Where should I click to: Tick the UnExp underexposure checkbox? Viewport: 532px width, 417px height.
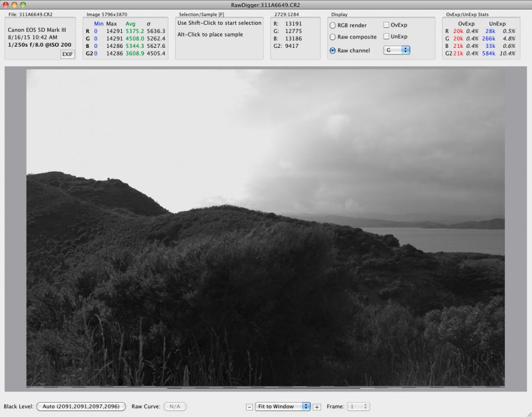[x=386, y=37]
